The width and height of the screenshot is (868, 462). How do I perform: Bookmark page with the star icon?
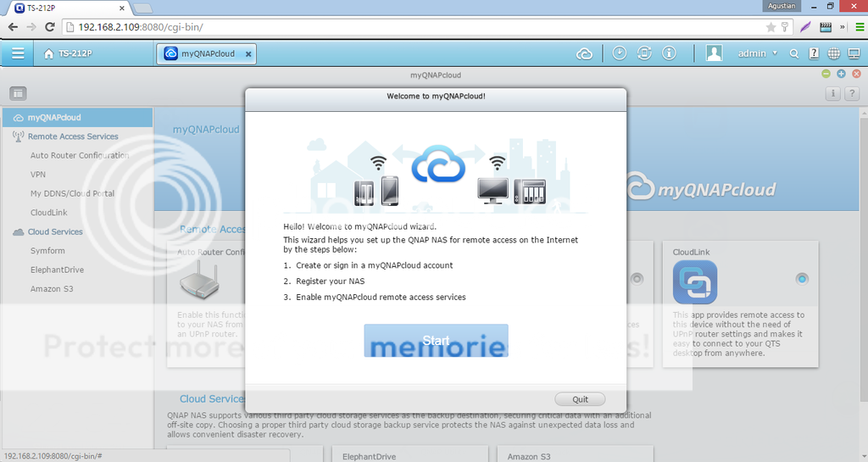[771, 26]
